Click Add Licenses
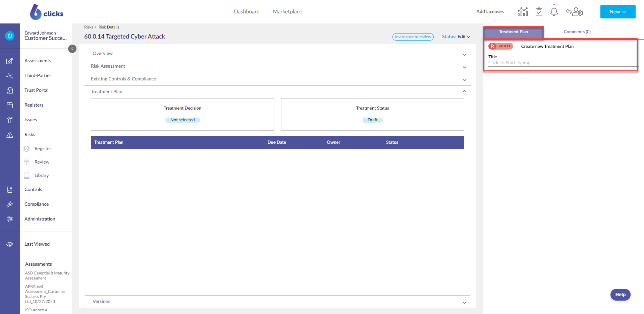The width and height of the screenshot is (644, 314). (490, 12)
